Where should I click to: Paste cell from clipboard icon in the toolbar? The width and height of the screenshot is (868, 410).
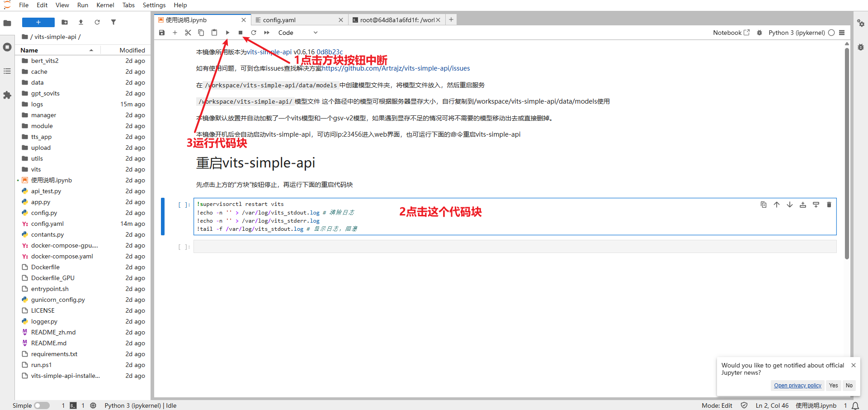click(x=214, y=33)
